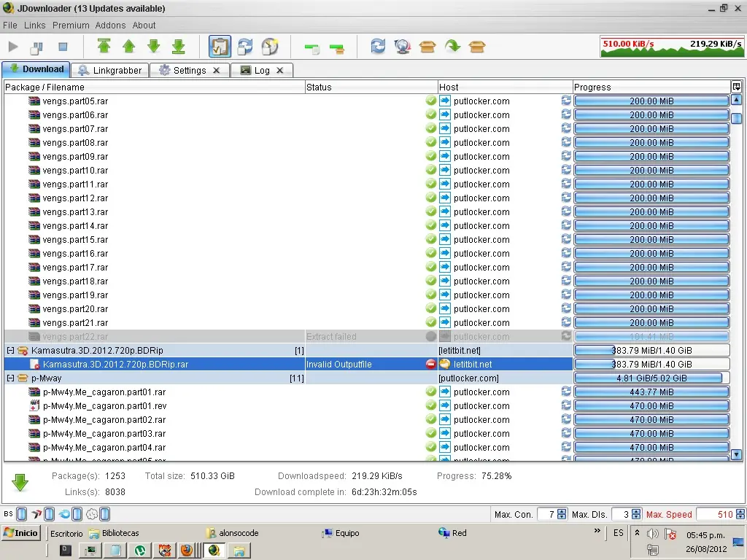This screenshot has width=747, height=560.
Task: Open the Links menu
Action: 35,26
